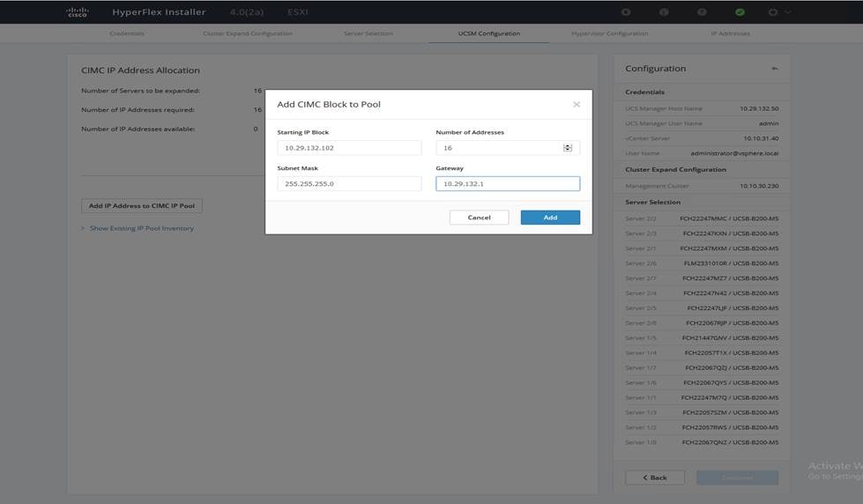Click Number of IP Addresses required label
The width and height of the screenshot is (863, 504).
(x=138, y=110)
